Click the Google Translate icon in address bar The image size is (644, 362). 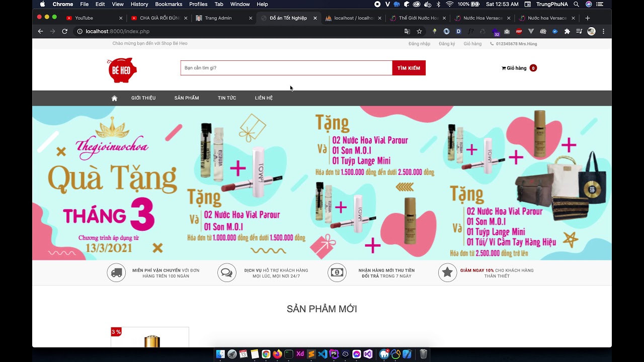point(407,31)
